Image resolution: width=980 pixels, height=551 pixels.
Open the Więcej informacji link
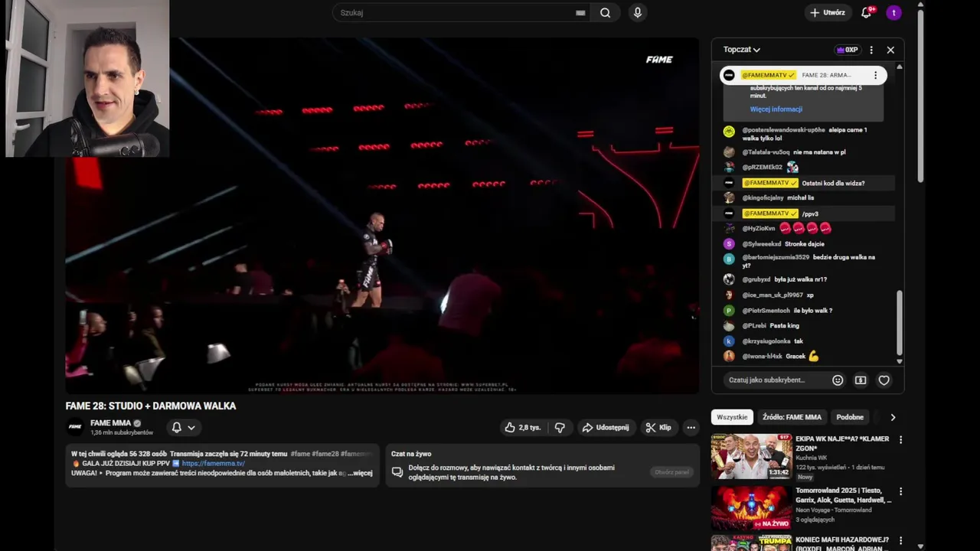(776, 109)
